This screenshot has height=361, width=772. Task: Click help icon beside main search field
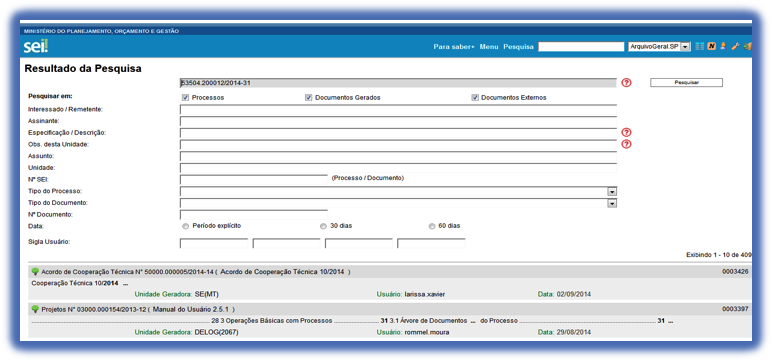coord(626,83)
